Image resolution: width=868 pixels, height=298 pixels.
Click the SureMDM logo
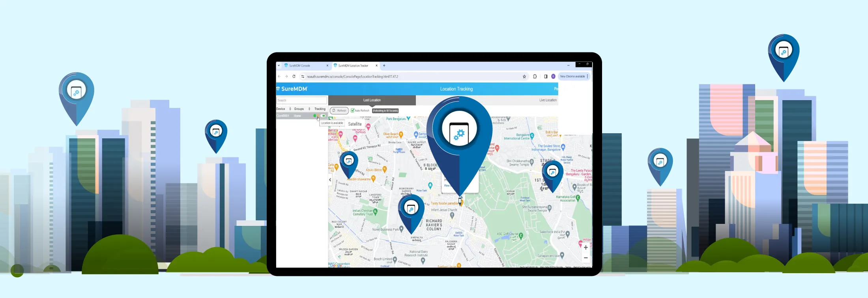[292, 89]
